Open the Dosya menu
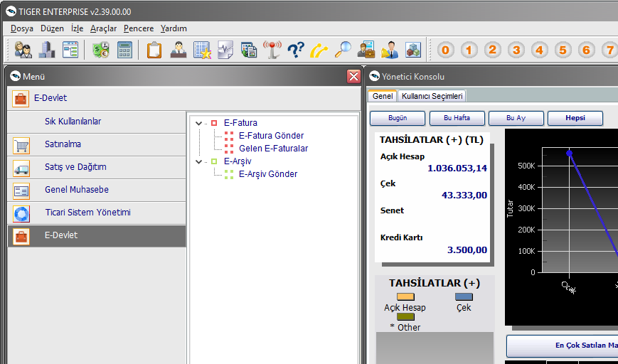The image size is (618, 364). (22, 28)
